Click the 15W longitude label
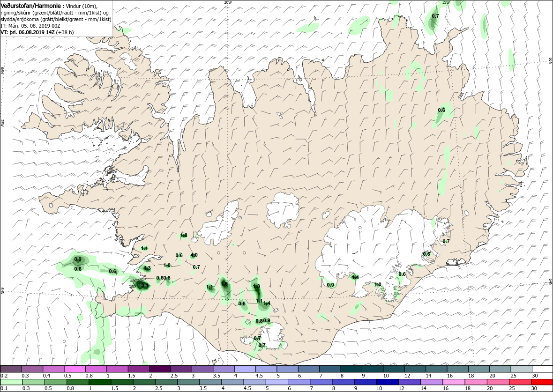Viewport: 553px width, 392px height. [446, 2]
